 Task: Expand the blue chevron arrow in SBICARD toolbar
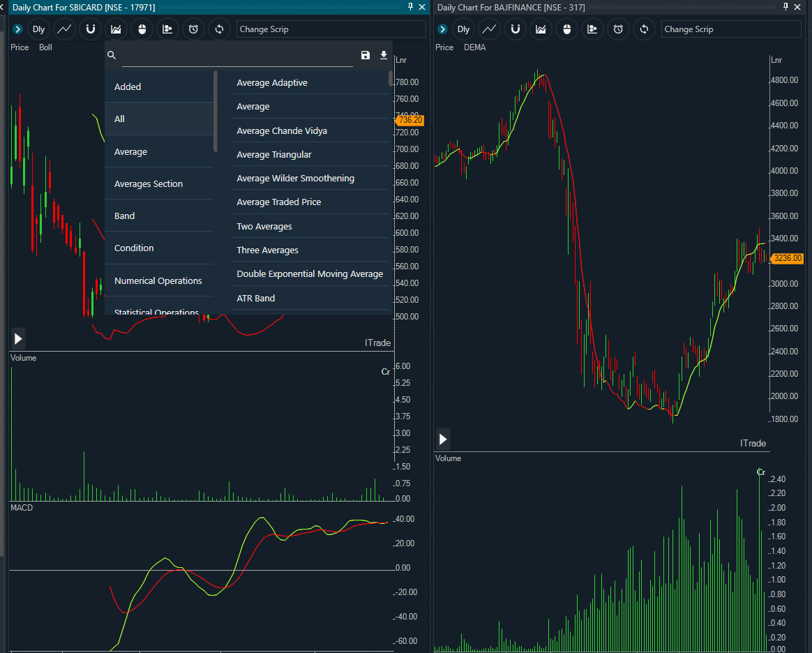pos(17,29)
